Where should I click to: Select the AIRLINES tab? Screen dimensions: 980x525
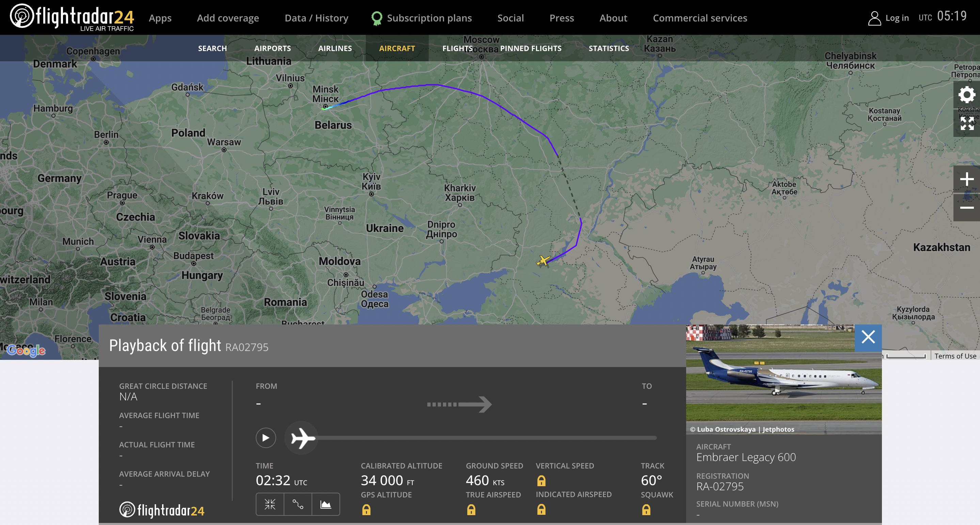(335, 48)
